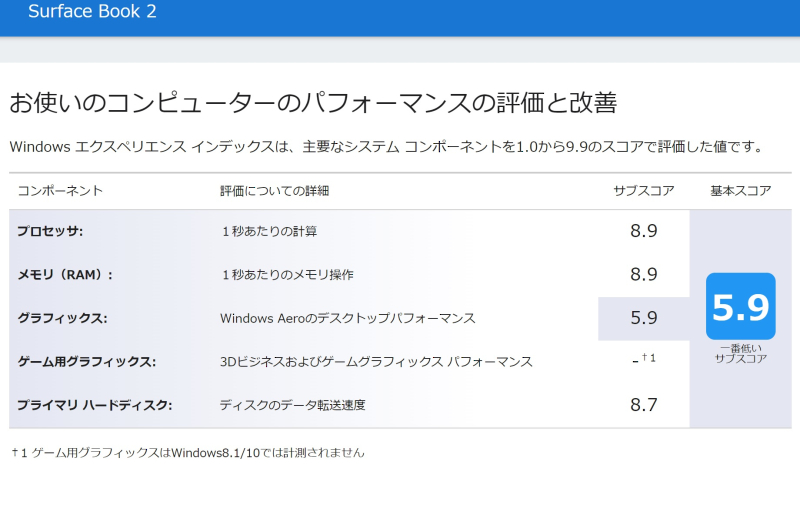
Task: Select the プロセッサ: row label
Action: [x=50, y=231]
